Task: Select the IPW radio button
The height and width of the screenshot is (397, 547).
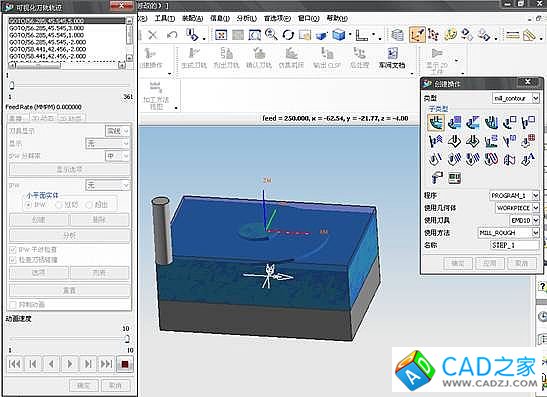Action: (x=29, y=205)
